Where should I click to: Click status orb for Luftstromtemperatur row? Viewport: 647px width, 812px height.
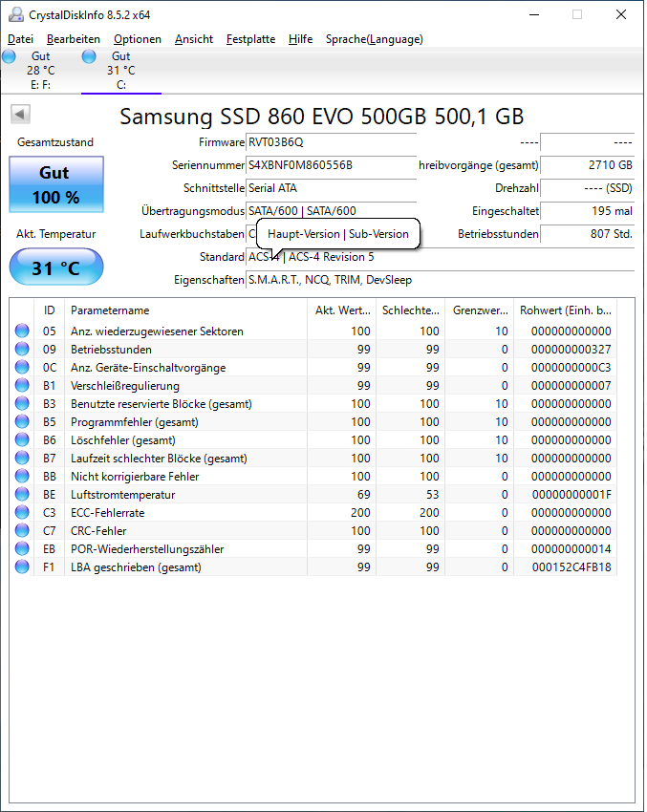click(22, 494)
